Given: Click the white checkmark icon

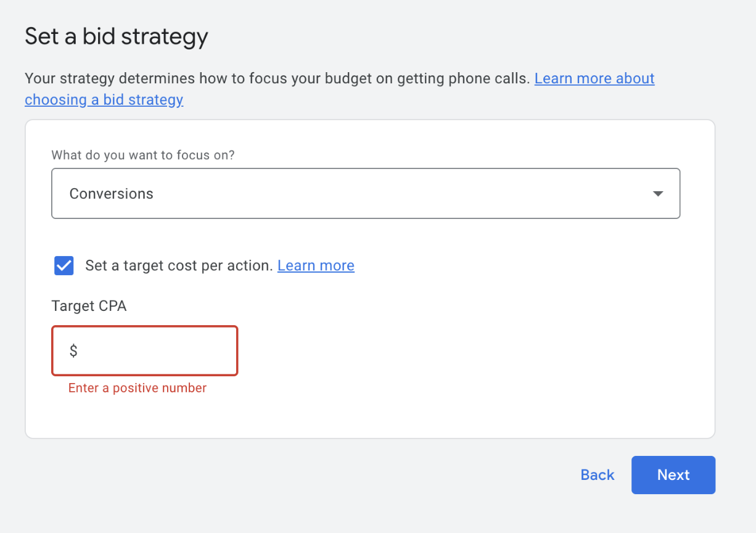Looking at the screenshot, I should [x=64, y=266].
